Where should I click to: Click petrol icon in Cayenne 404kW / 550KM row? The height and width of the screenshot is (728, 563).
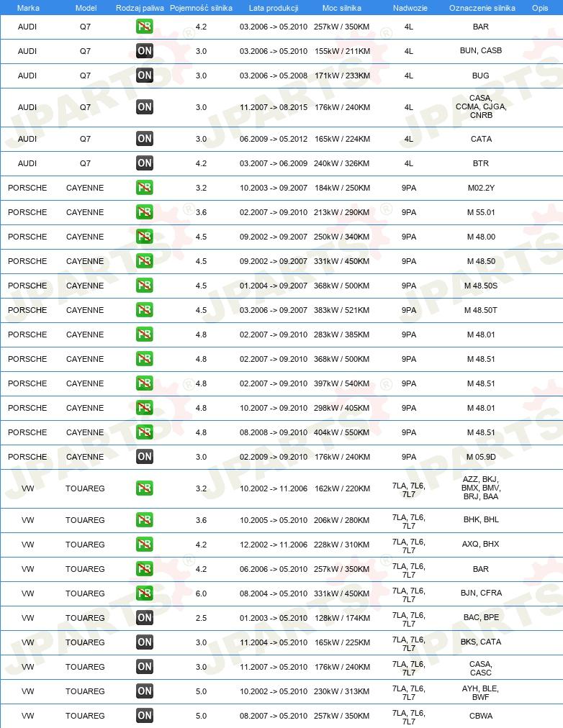(x=145, y=432)
